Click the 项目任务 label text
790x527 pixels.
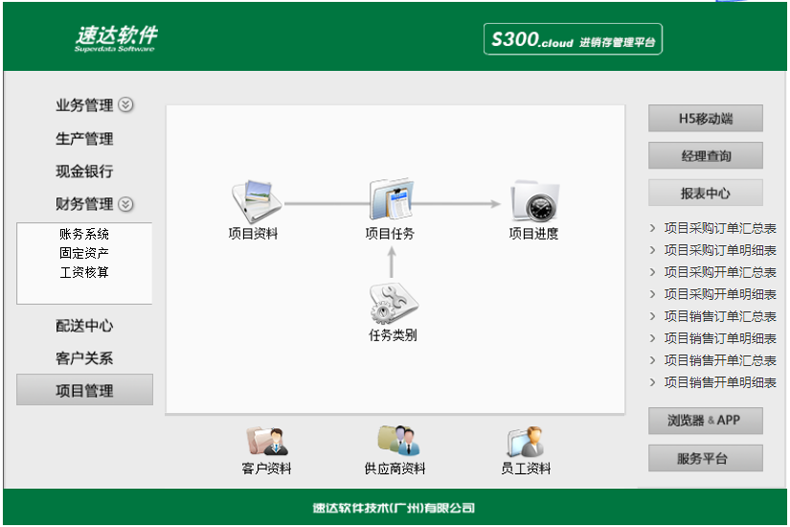[390, 234]
